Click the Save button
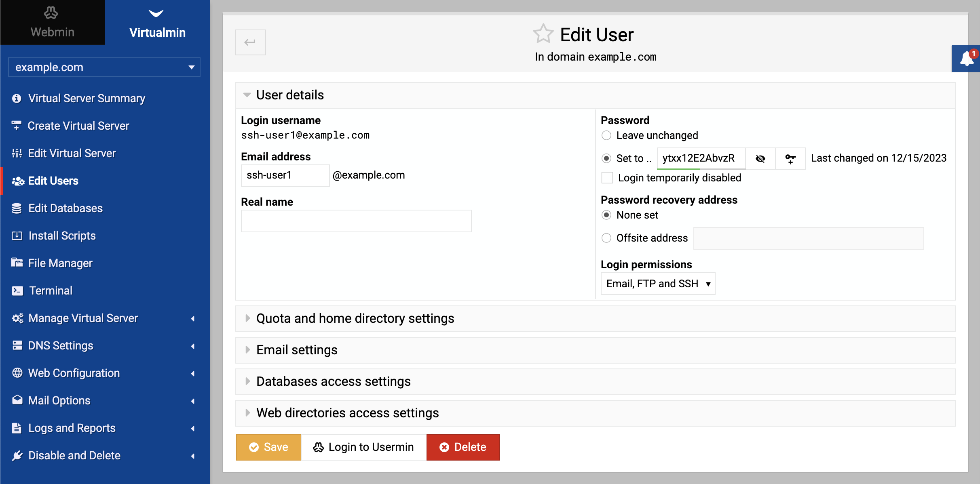 [x=268, y=447]
